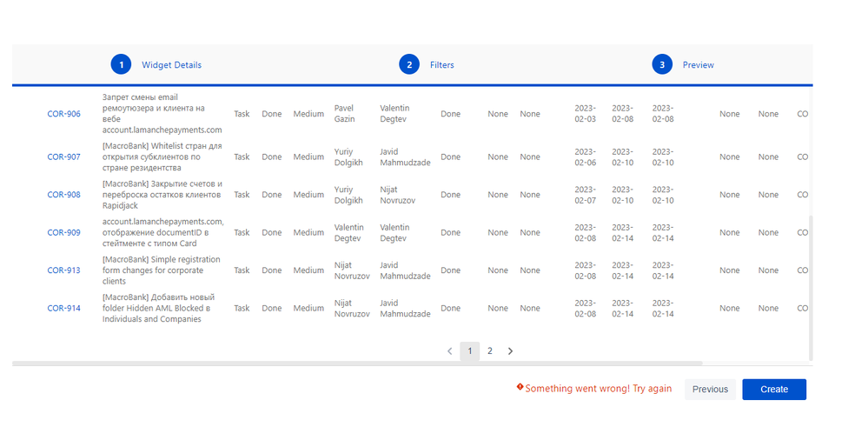
Task: Click Yuriy Dolgikh in the COR-907 row
Action: click(348, 157)
